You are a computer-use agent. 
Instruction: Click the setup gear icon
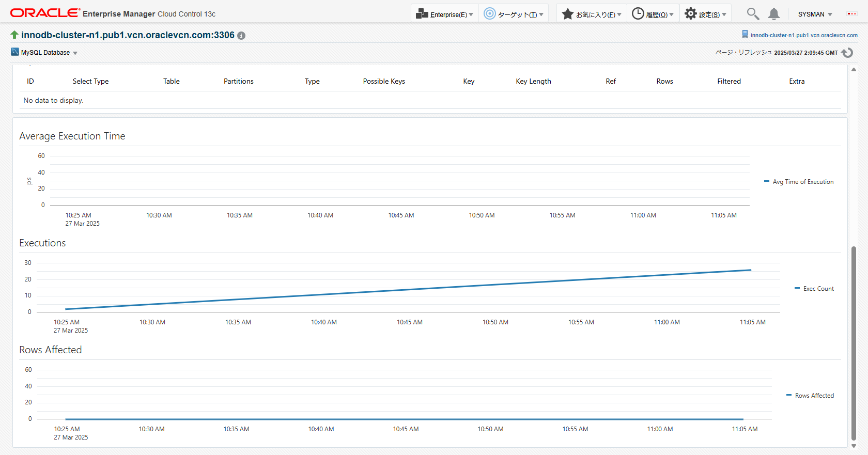coord(690,13)
